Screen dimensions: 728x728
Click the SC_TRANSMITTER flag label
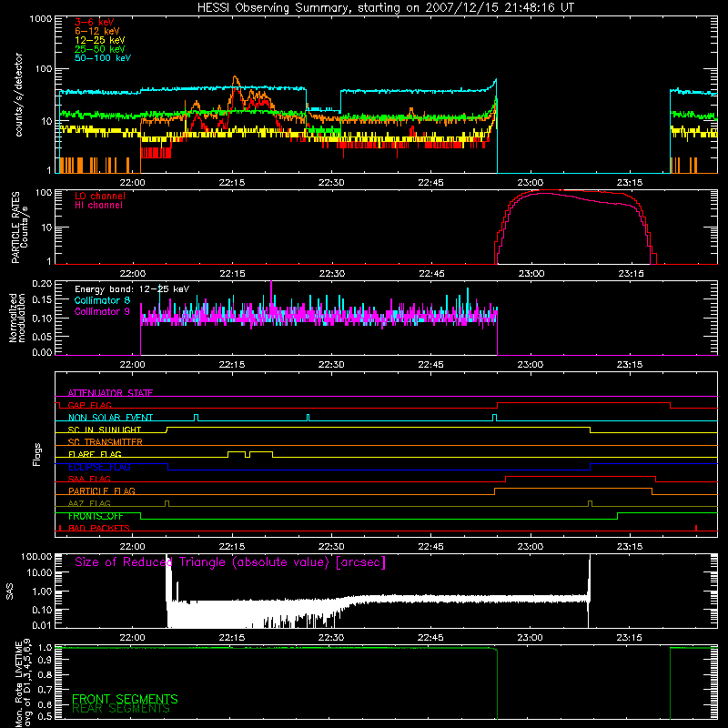[x=105, y=442]
